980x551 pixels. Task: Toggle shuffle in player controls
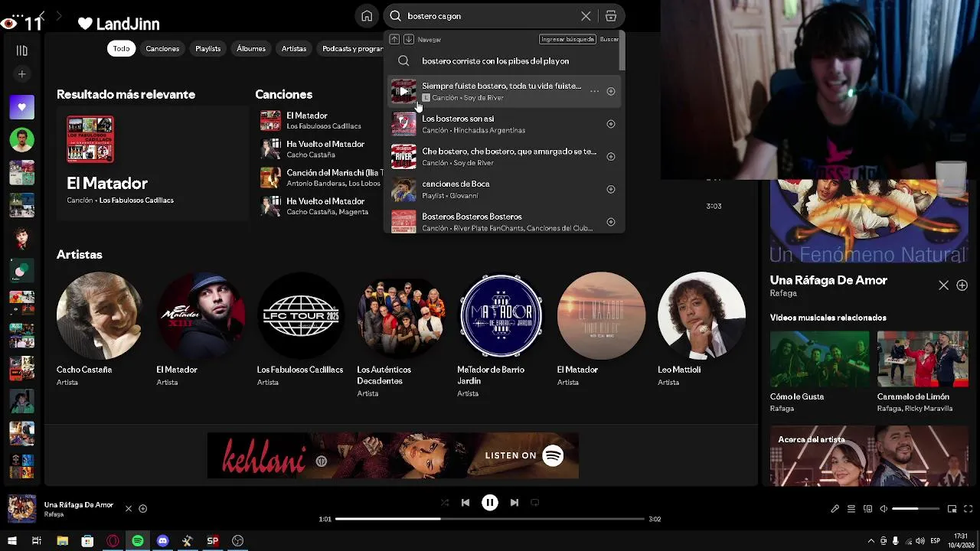445,503
